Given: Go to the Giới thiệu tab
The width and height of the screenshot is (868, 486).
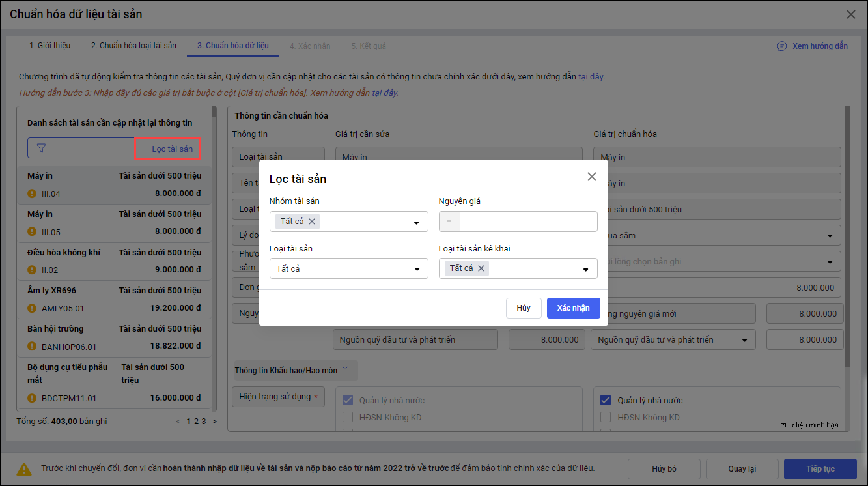Looking at the screenshot, I should pos(49,46).
